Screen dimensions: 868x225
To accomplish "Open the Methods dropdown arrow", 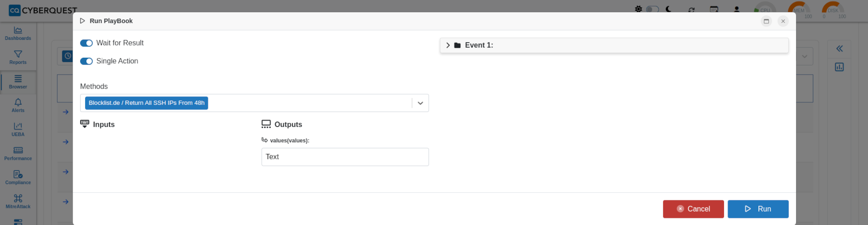I will tap(420, 103).
